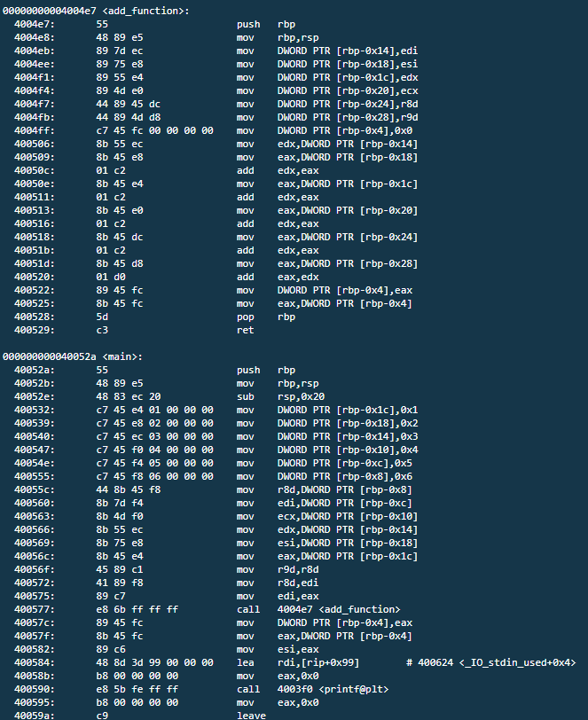Image resolution: width=588 pixels, height=720 pixels.
Task: Click the leave instruction at 40059a
Action: (251, 716)
